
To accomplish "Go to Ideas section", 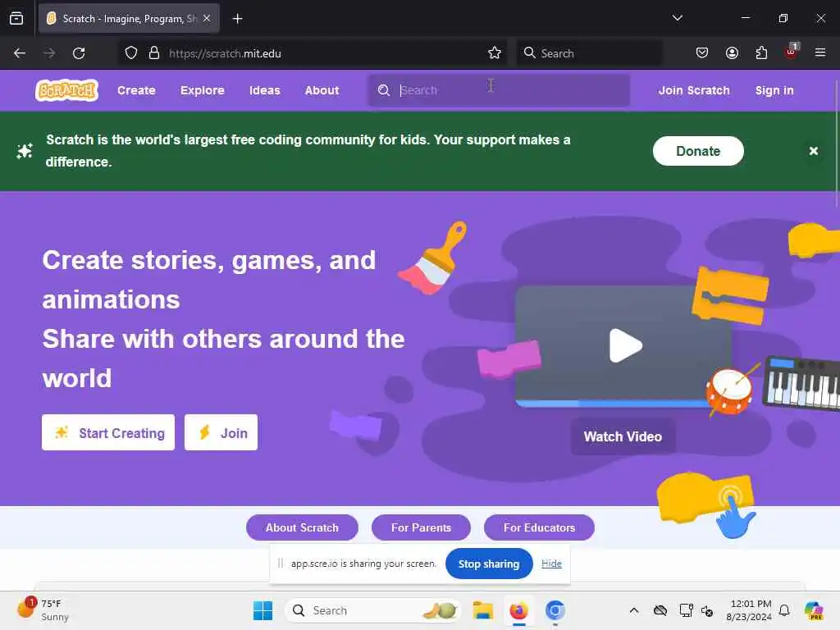I will click(x=265, y=90).
